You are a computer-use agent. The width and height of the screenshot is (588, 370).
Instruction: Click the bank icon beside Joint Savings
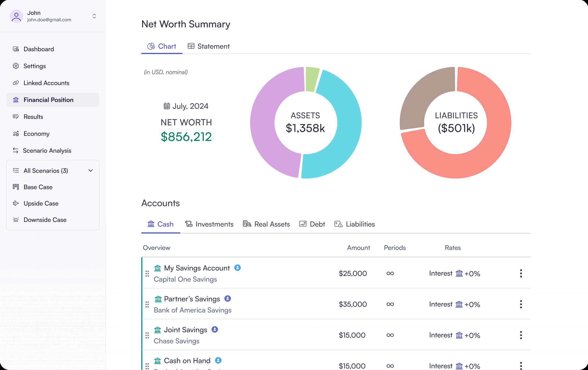point(158,330)
